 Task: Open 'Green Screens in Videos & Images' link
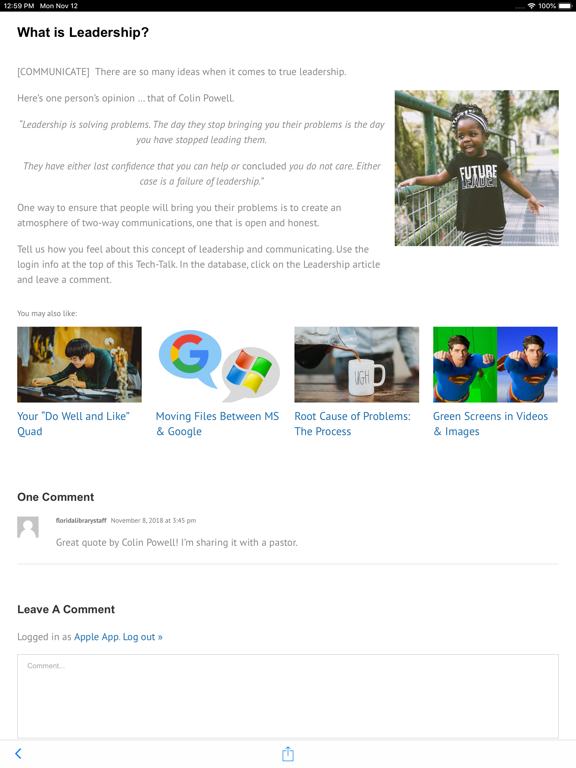pyautogui.click(x=490, y=424)
